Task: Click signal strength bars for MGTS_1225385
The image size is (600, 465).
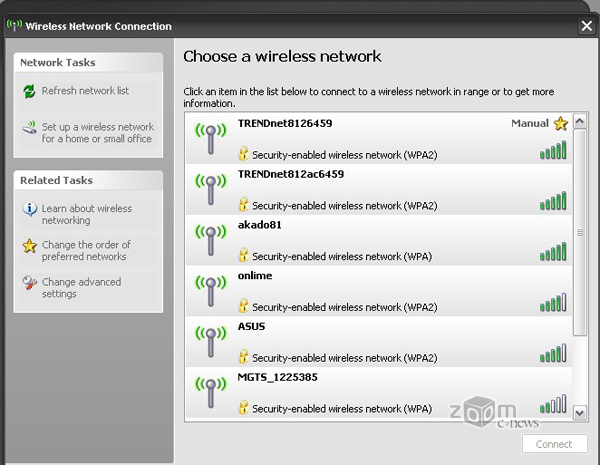Action: (x=553, y=404)
